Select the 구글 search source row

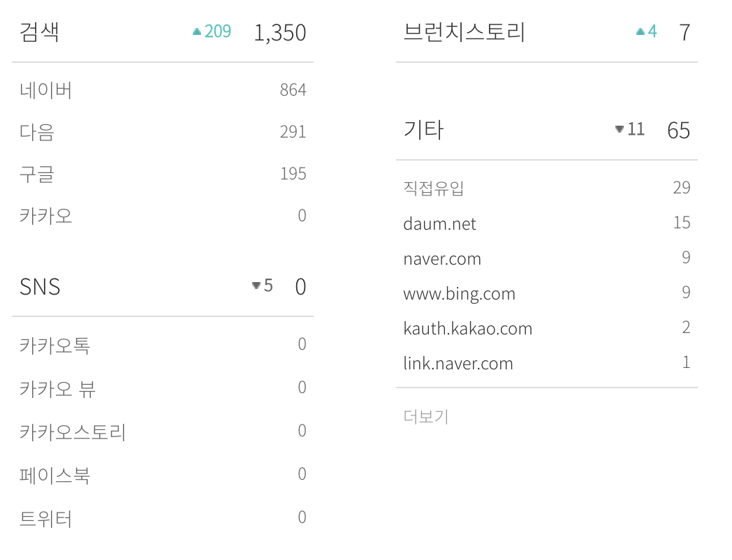pos(163,174)
